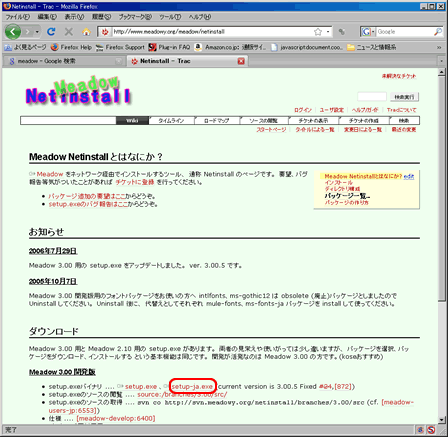Open the 未解決なチケット link

pos(399,76)
